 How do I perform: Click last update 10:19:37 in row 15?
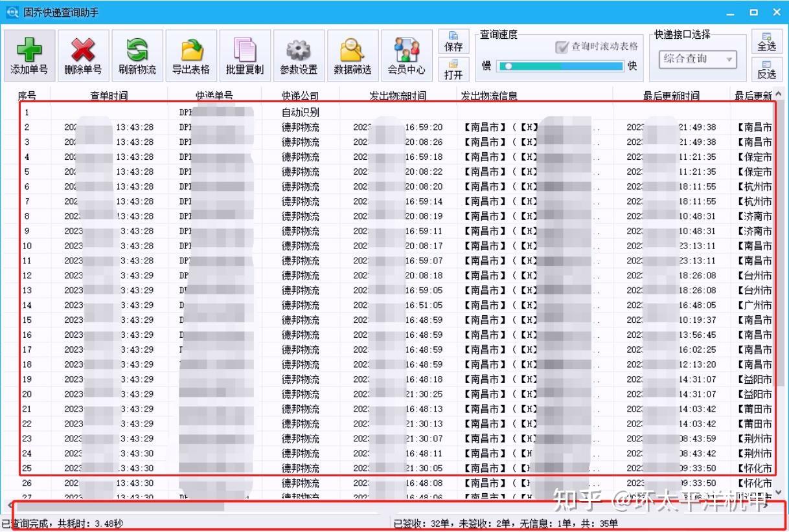(698, 320)
